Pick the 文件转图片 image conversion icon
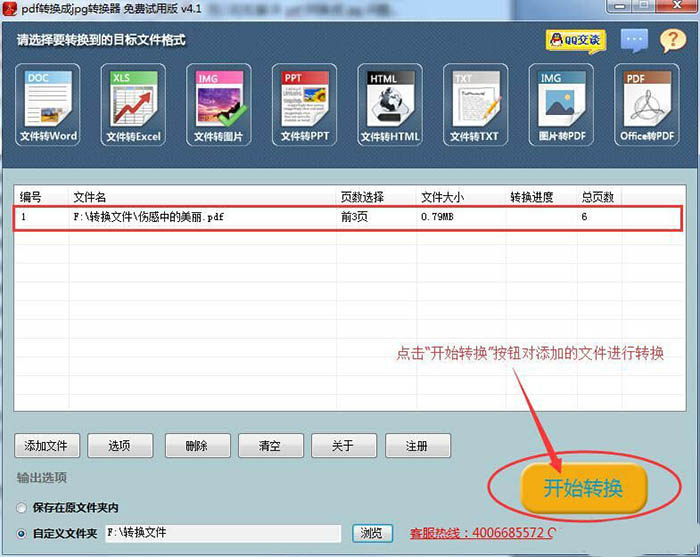 (x=218, y=105)
